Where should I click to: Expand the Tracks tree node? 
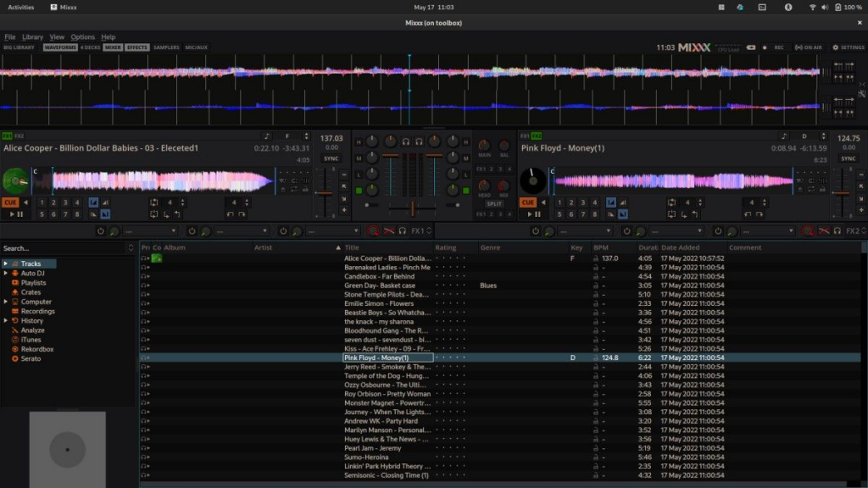pos(6,264)
